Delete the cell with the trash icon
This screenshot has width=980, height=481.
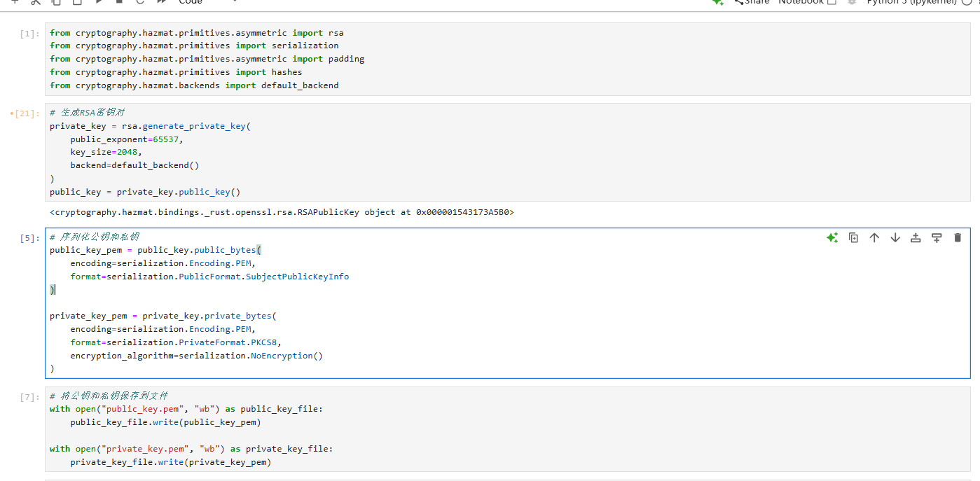tap(958, 237)
